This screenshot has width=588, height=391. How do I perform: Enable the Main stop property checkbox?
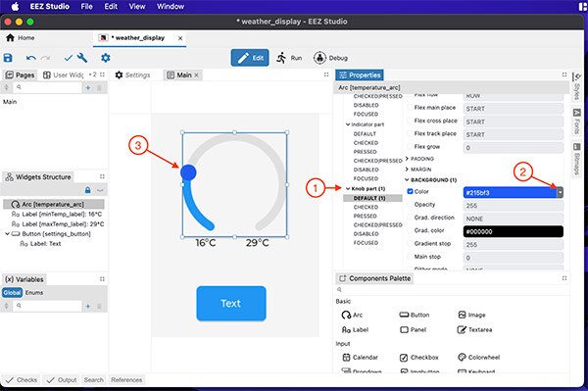click(x=410, y=257)
